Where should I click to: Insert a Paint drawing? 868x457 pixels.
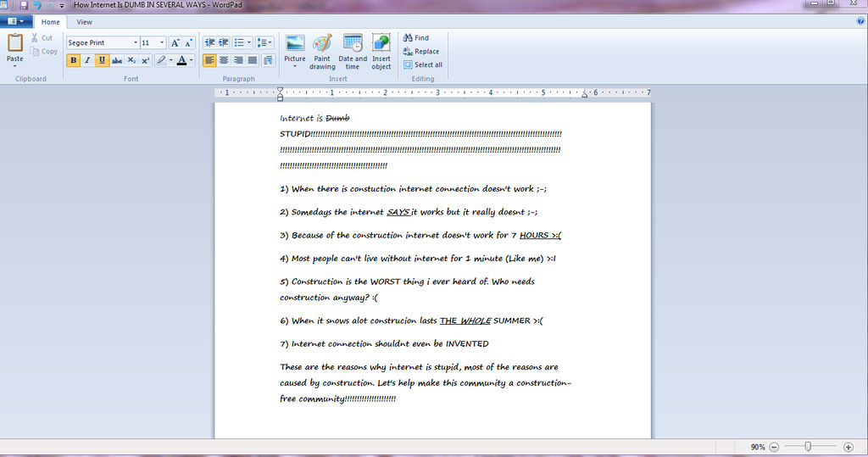(x=322, y=52)
